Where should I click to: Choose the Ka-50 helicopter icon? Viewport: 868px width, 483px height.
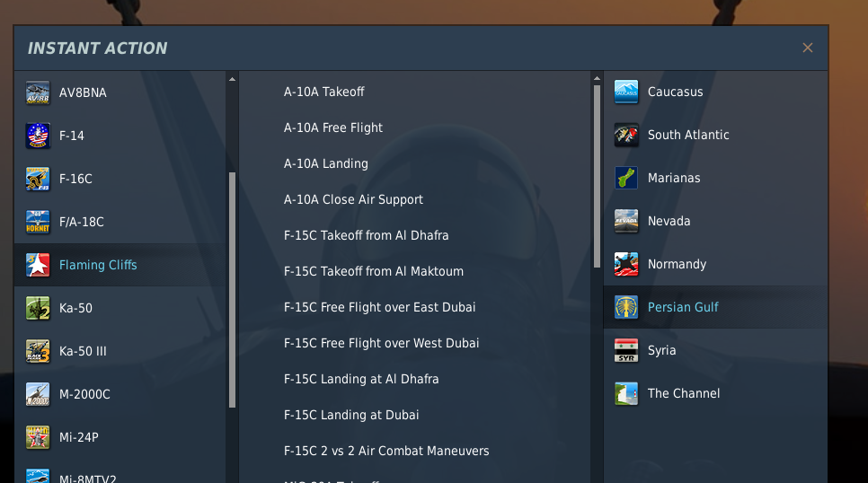38,308
